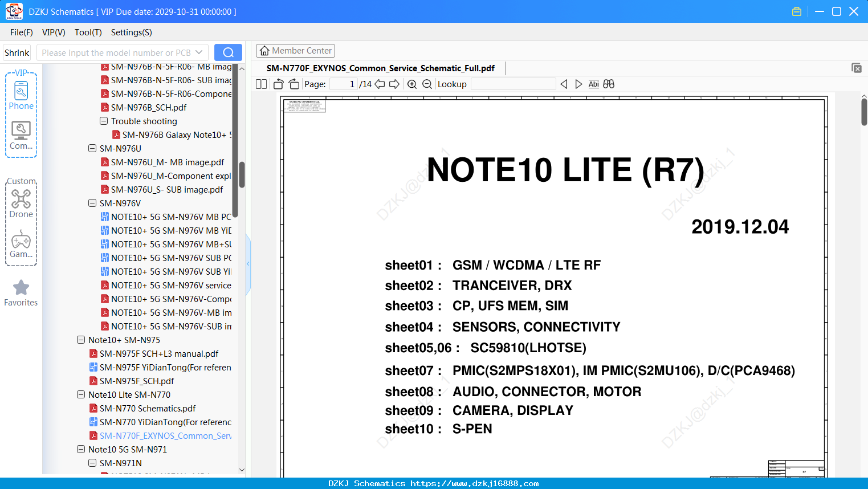Click the tree panel vertical scrollbar thumb
868x489 pixels.
click(242, 174)
